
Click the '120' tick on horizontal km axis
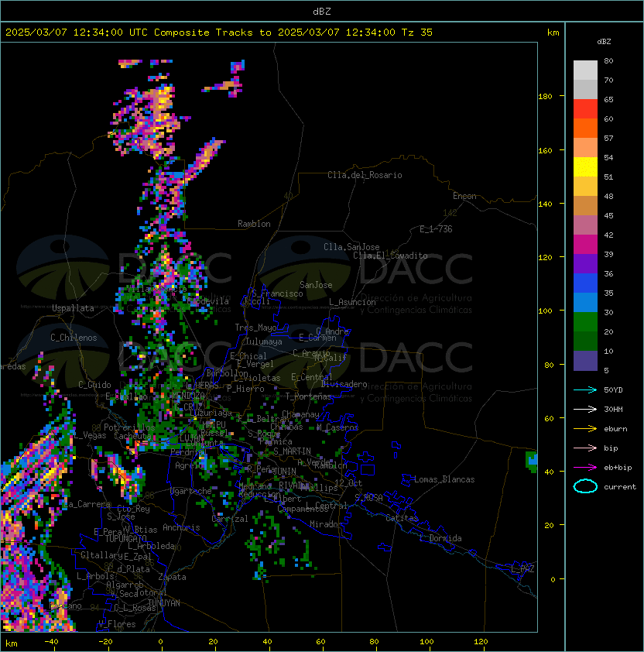[x=481, y=642]
